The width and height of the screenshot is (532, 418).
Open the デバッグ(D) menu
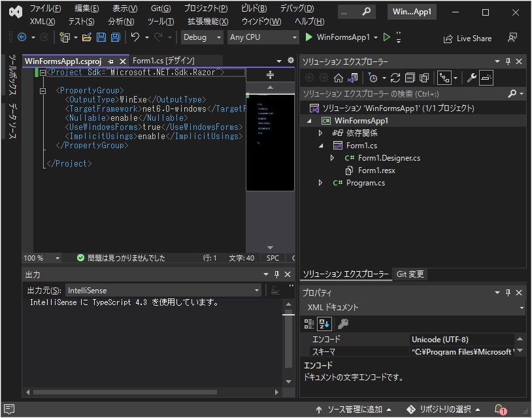(x=297, y=8)
